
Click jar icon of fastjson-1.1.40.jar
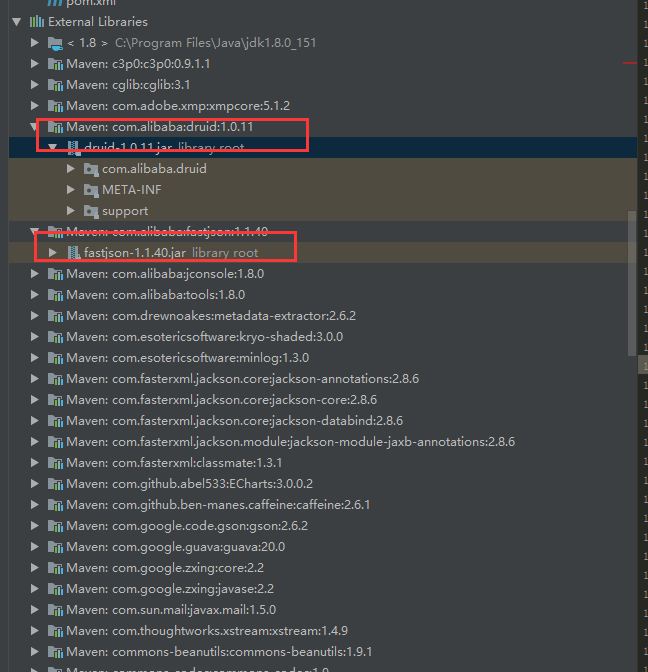click(74, 253)
